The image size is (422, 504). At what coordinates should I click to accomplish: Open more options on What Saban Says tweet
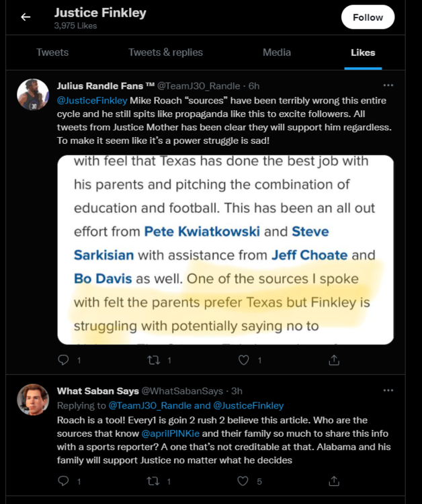388,390
